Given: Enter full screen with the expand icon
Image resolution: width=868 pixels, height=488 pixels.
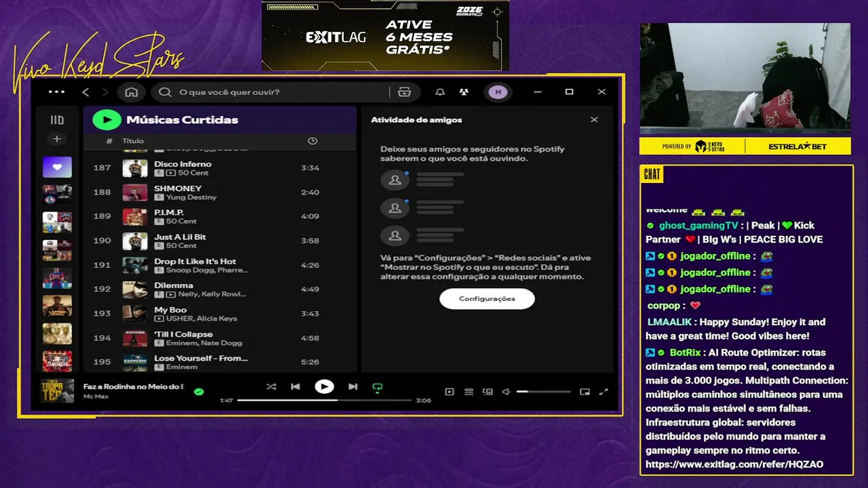Looking at the screenshot, I should click(x=604, y=392).
